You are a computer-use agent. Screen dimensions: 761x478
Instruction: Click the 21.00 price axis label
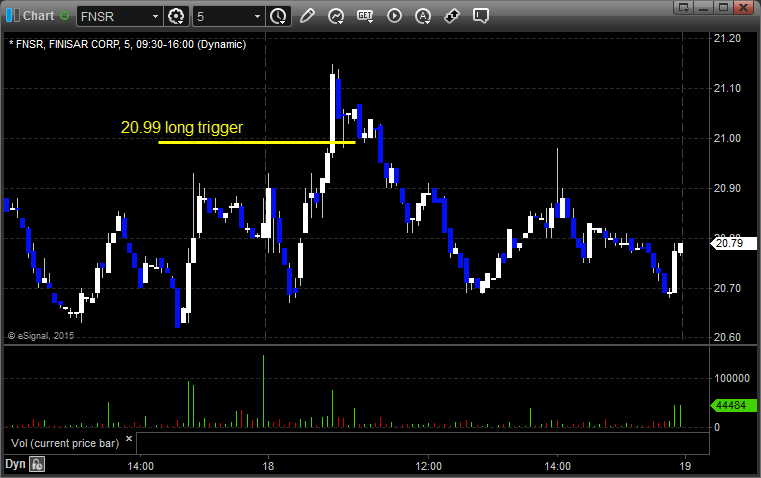727,138
